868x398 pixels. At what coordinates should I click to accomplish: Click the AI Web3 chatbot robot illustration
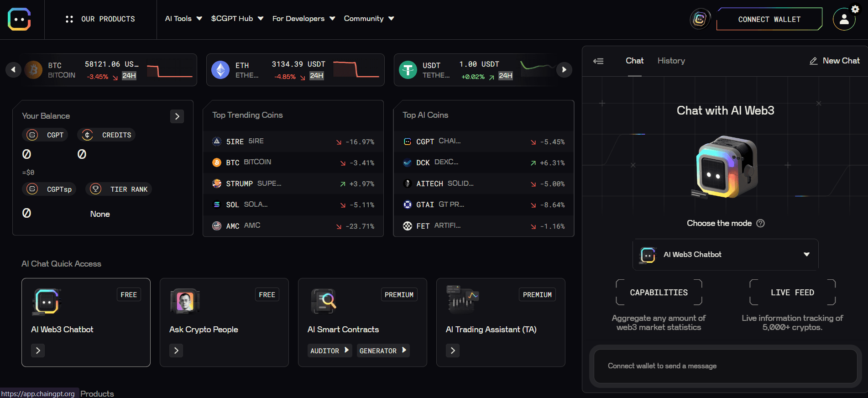click(725, 168)
